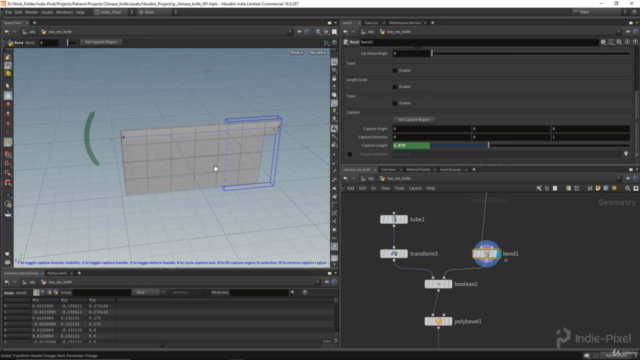Click the Bend tool icon in viewport
The image size is (640, 360).
tap(10, 42)
